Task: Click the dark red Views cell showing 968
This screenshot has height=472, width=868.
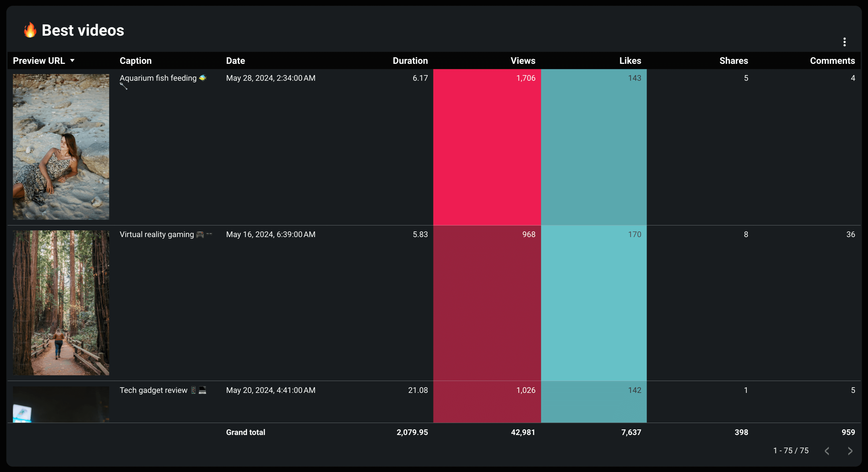Action: point(487,303)
